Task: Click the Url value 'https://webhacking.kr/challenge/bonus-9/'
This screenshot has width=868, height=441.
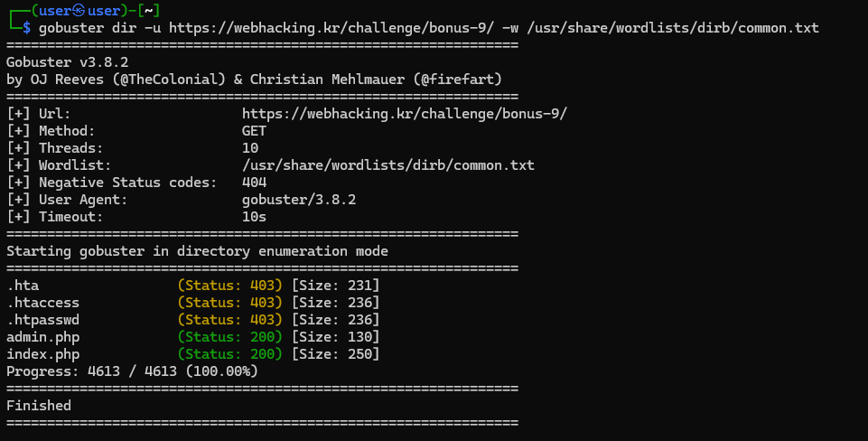Action: click(x=405, y=114)
